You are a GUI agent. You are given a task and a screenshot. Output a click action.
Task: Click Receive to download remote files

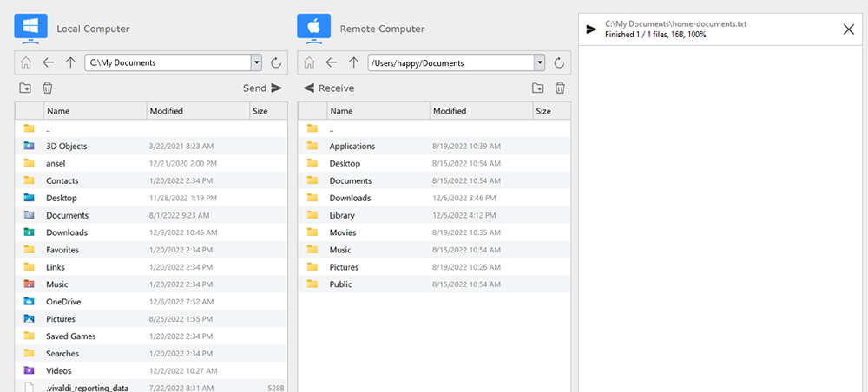329,88
